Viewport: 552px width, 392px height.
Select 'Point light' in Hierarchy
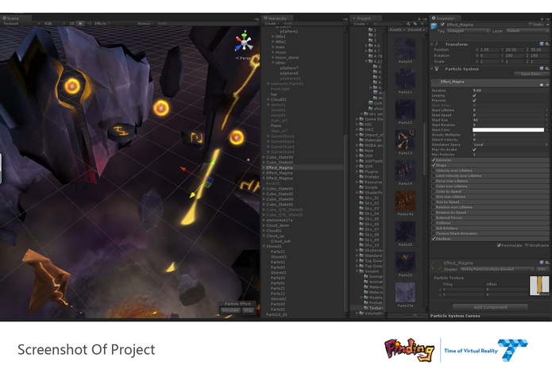tap(280, 89)
